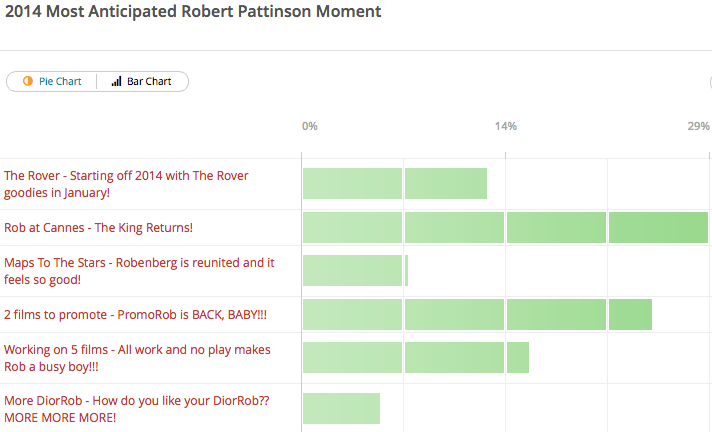The width and height of the screenshot is (712, 432).
Task: Switch to the Pie Chart view
Action: coord(52,81)
